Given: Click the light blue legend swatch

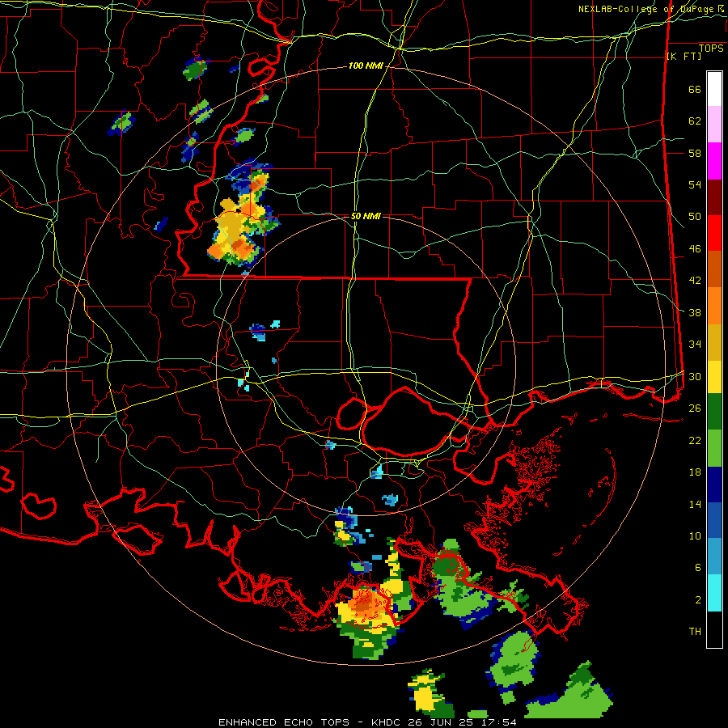Looking at the screenshot, I should 714,557.
